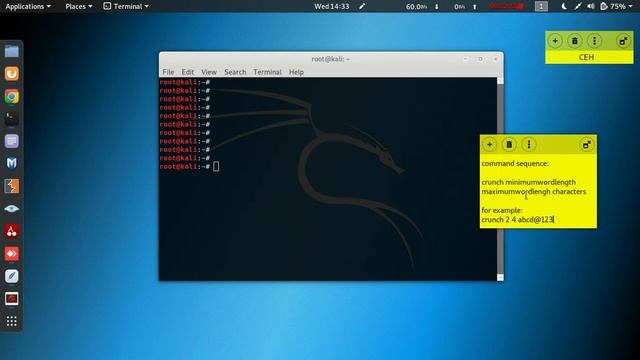Click the CEH note text
Screen dimensions: 640x360
click(x=586, y=57)
